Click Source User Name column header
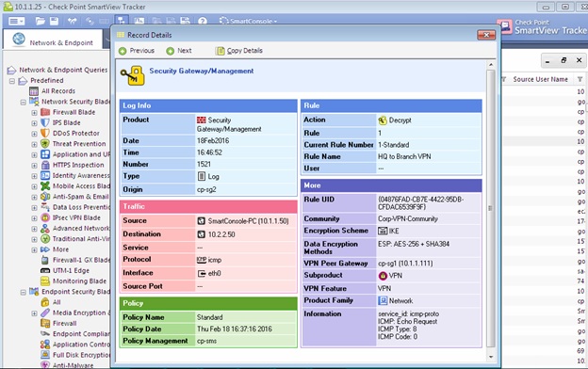 point(540,79)
